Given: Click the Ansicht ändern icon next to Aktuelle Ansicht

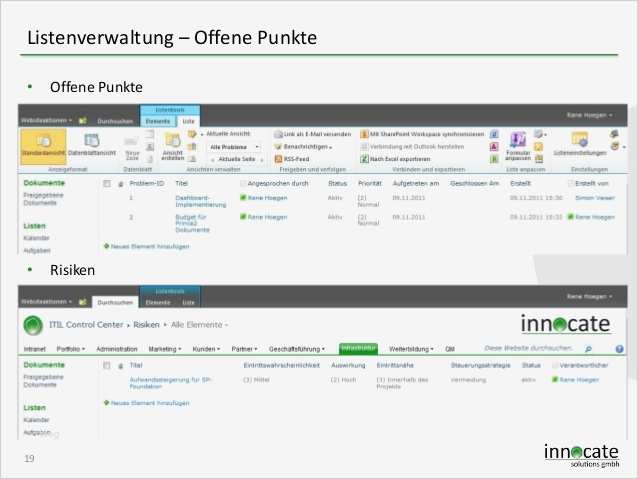Looking at the screenshot, I should (192, 134).
